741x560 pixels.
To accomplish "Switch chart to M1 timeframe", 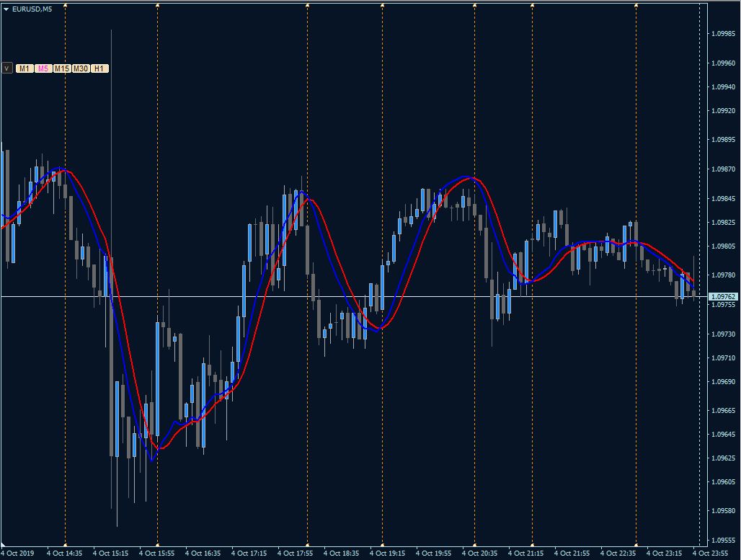I will coord(24,68).
